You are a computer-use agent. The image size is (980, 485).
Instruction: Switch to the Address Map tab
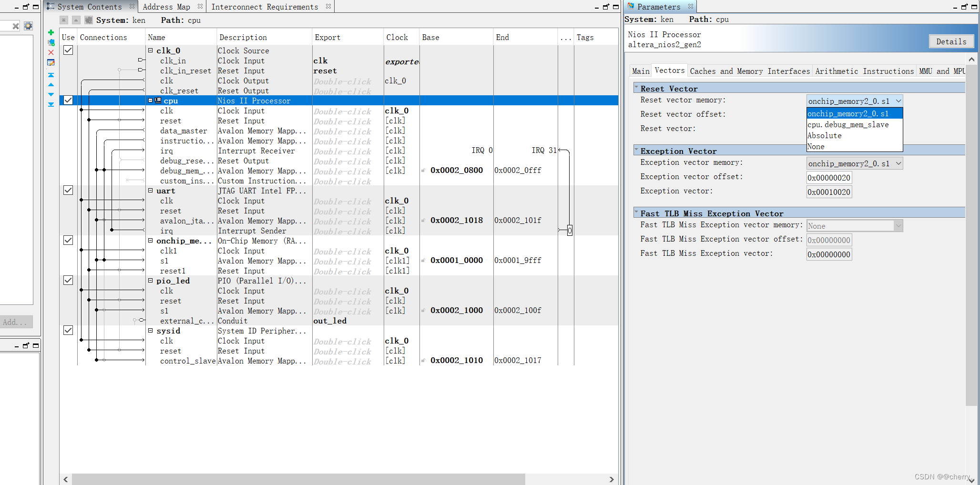click(166, 7)
